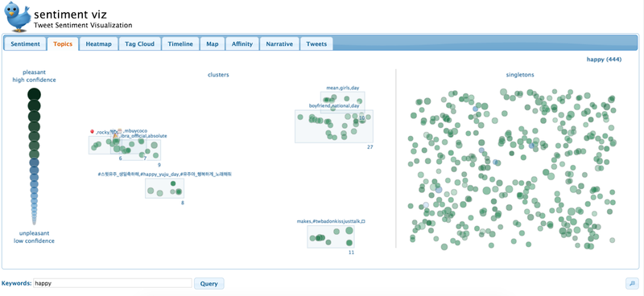Click the smallest light blue circle ending the legend
This screenshot has height=296, width=644.
[34, 222]
